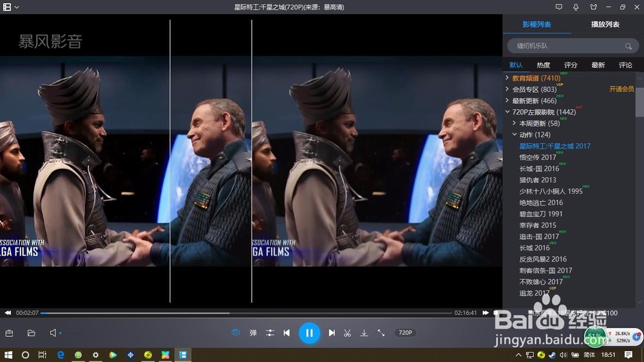This screenshot has height=362, width=644.
Task: Expand the 教育频道 (7410) category
Action: click(507, 78)
